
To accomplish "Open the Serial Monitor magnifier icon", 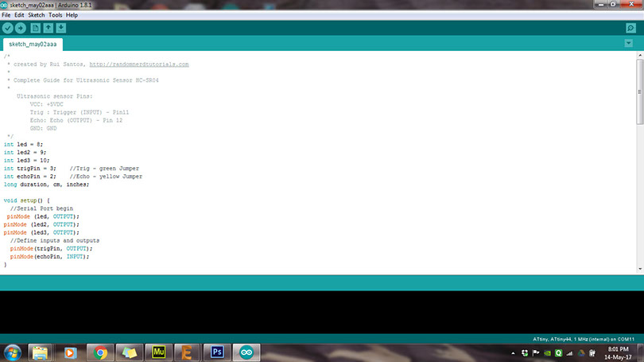I will click(x=630, y=28).
